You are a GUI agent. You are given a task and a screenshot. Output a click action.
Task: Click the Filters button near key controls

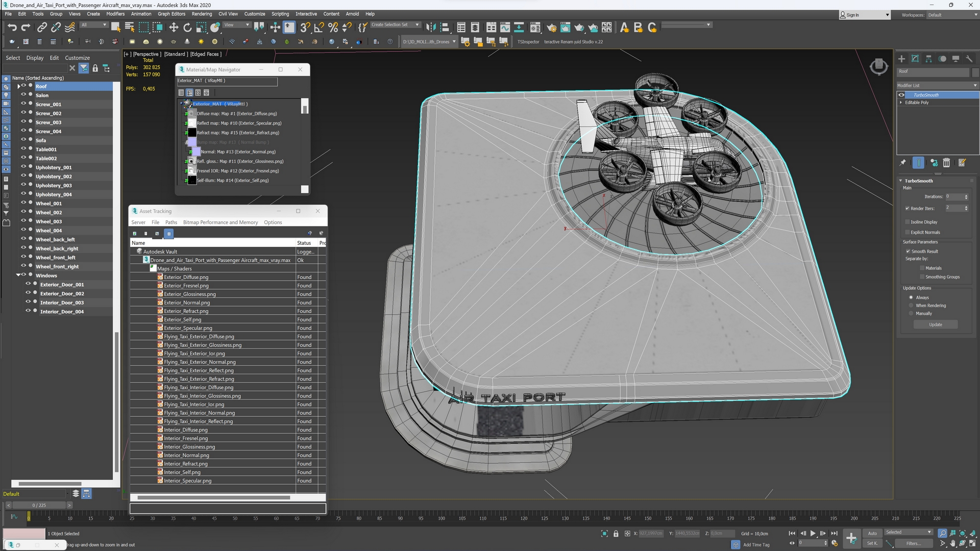[x=913, y=543]
